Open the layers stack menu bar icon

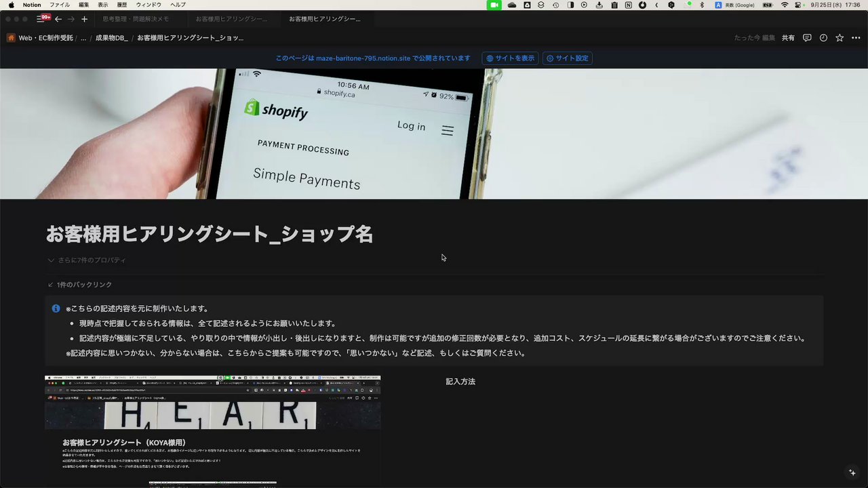541,5
